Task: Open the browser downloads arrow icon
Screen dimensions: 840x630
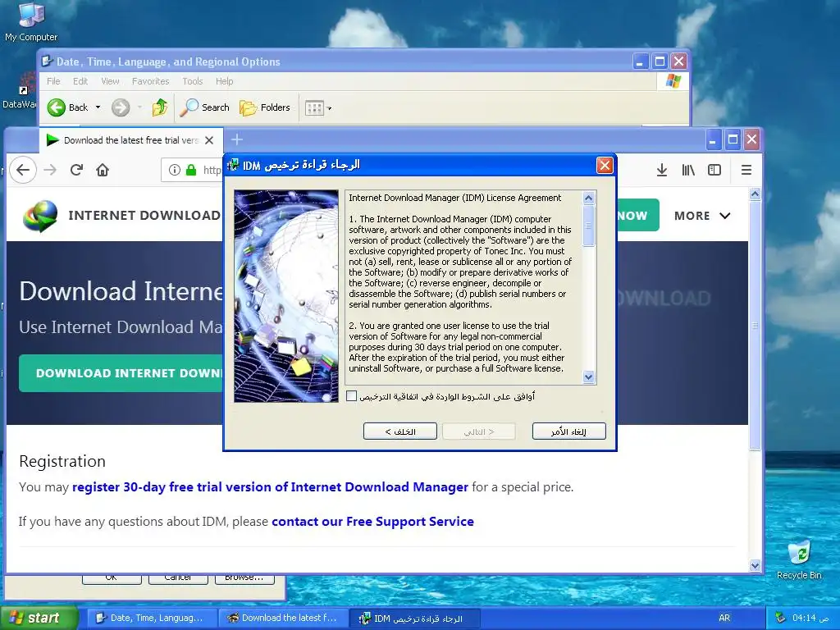Action: [662, 171]
